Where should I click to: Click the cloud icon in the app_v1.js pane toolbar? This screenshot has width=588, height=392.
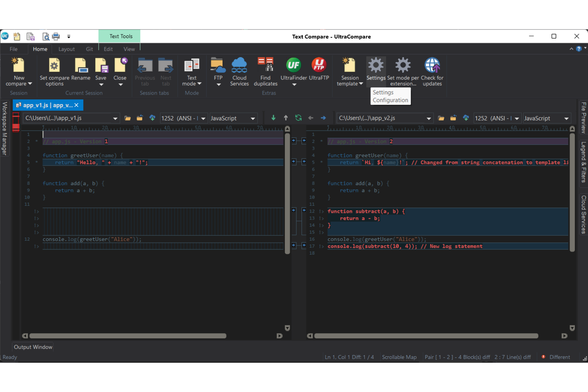point(152,118)
